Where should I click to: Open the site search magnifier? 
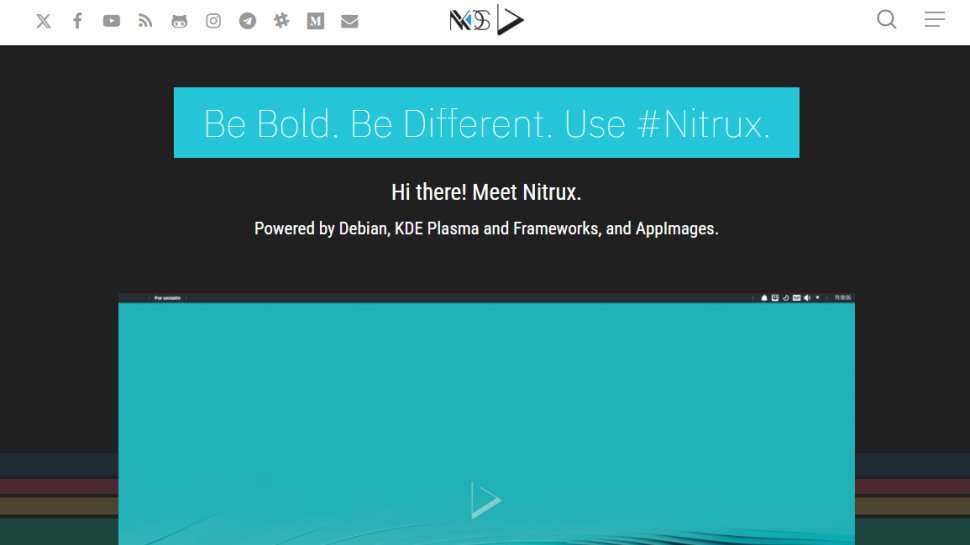coord(886,19)
